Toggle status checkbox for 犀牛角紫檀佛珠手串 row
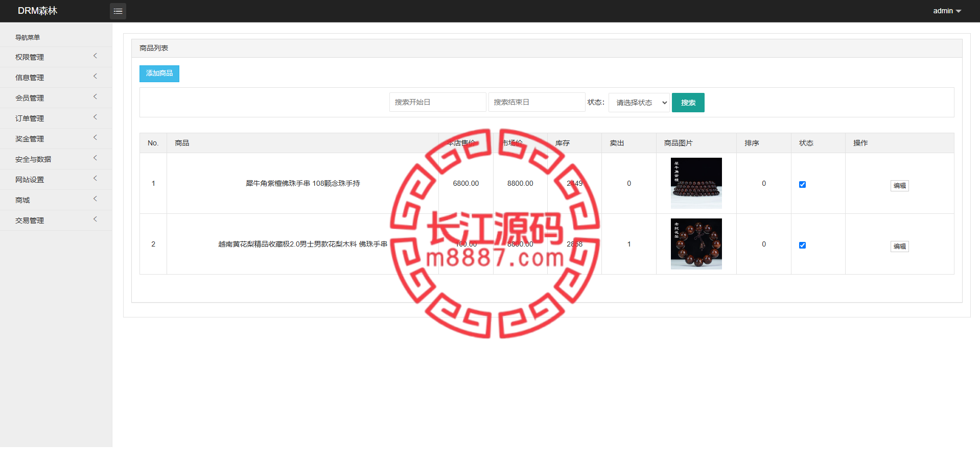This screenshot has width=980, height=466. point(802,185)
